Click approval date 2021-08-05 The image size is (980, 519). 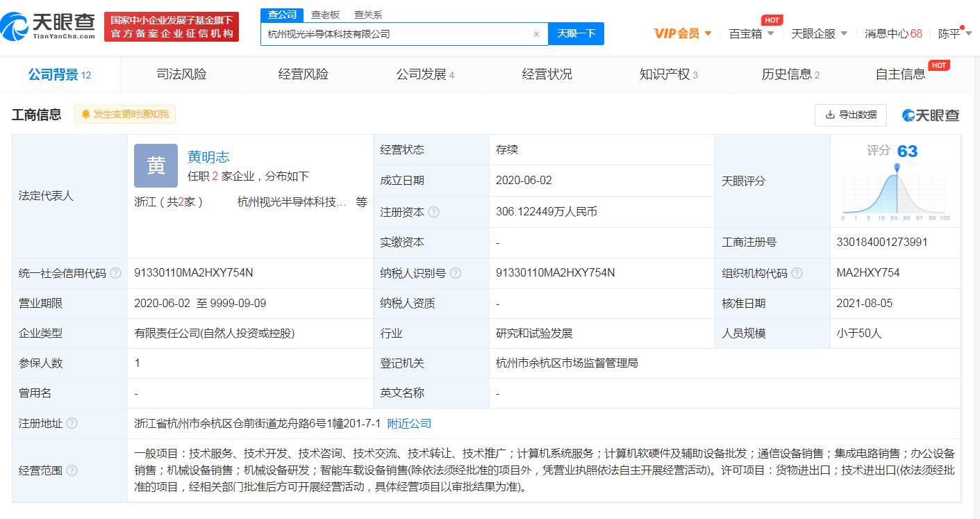(x=865, y=304)
